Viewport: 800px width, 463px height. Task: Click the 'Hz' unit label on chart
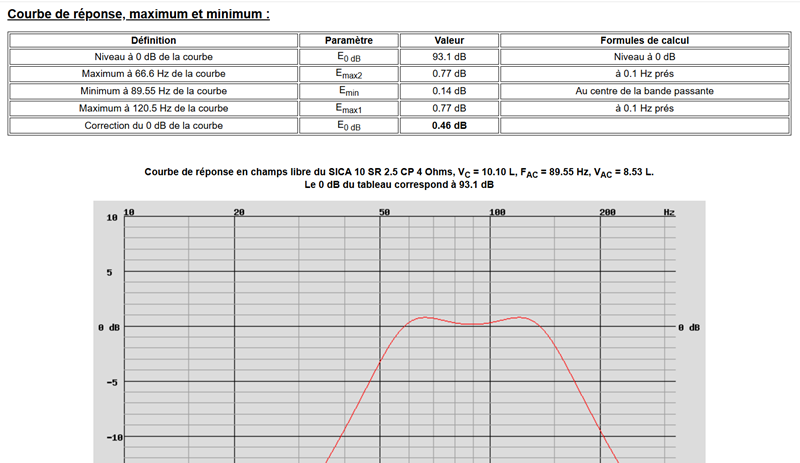coord(669,212)
